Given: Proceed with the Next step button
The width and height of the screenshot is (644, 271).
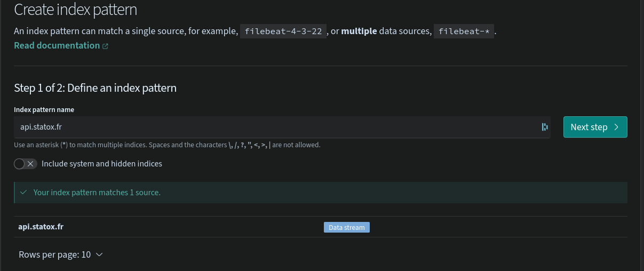Looking at the screenshot, I should pos(595,127).
